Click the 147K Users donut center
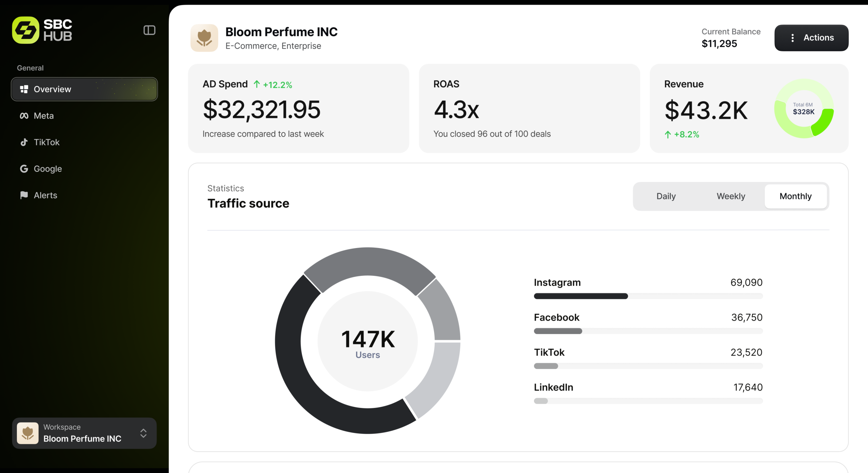Image resolution: width=868 pixels, height=473 pixels. (x=368, y=342)
